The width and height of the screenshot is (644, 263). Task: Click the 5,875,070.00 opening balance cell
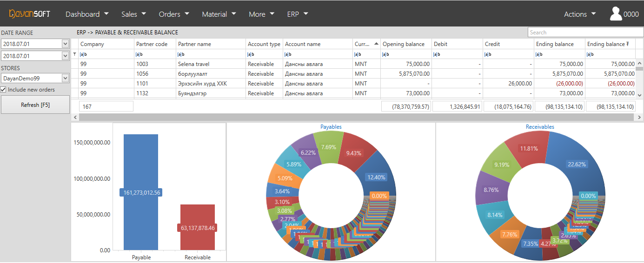(406, 73)
